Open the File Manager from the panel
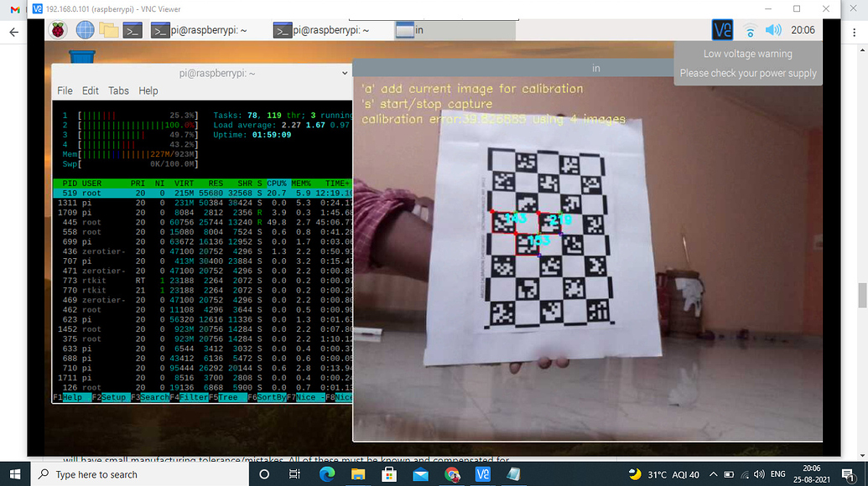 pyautogui.click(x=107, y=30)
